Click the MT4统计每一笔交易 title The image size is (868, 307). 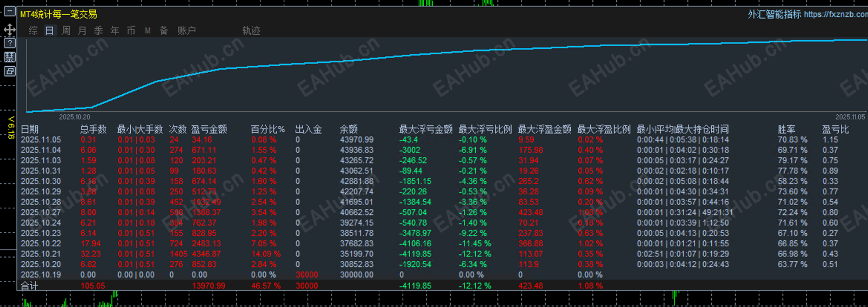tap(59, 14)
